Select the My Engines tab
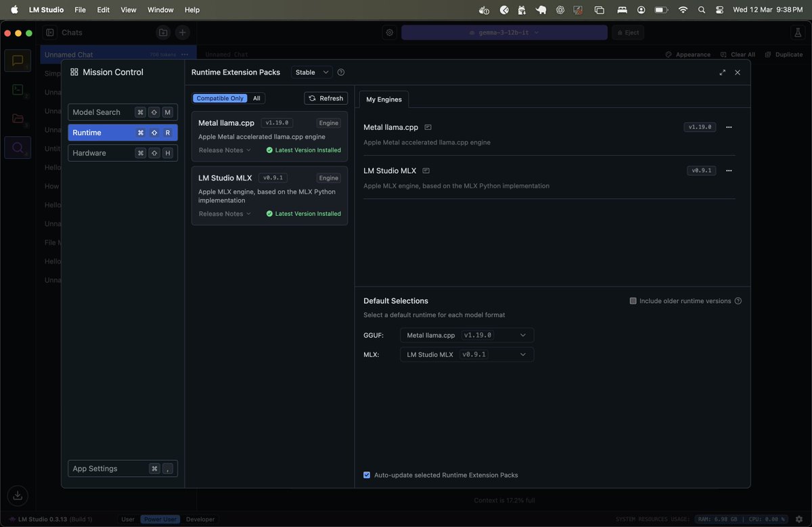The width and height of the screenshot is (812, 527). tap(384, 99)
